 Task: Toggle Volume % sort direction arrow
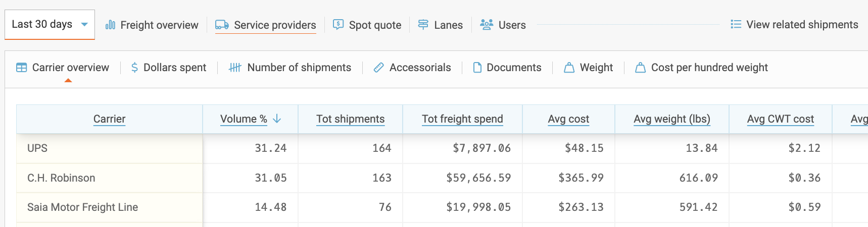(x=277, y=119)
